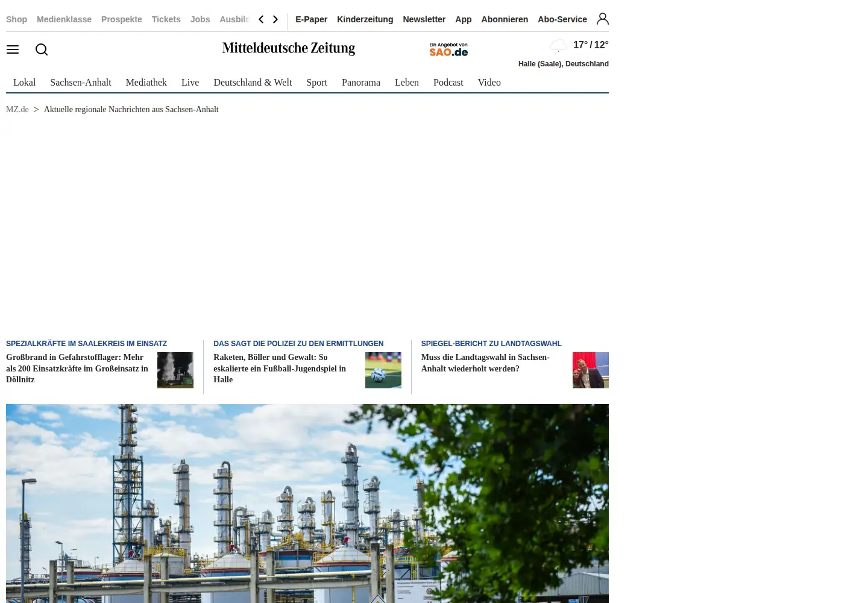Image resolution: width=868 pixels, height=603 pixels.
Task: Go to the Video section
Action: click(x=489, y=83)
